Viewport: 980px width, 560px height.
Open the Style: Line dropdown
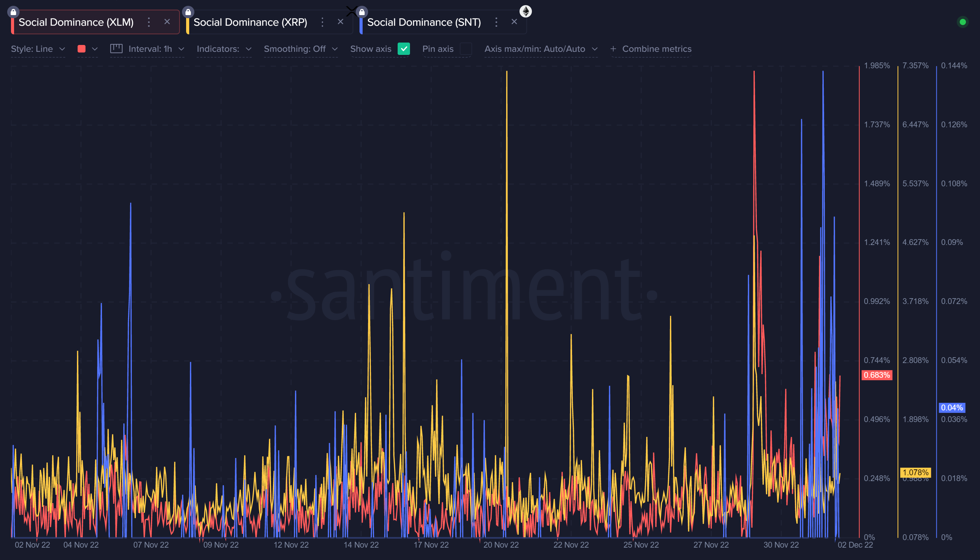[38, 49]
